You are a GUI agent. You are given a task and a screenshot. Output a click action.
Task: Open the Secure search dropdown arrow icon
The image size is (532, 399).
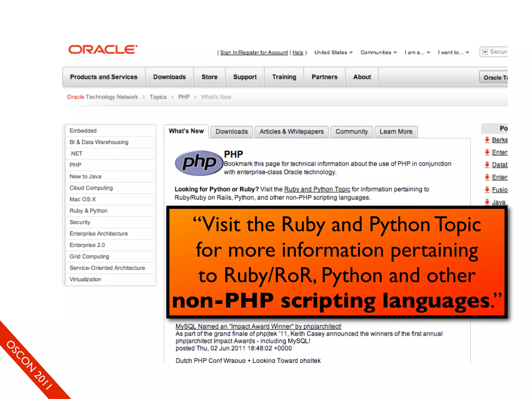pos(485,52)
